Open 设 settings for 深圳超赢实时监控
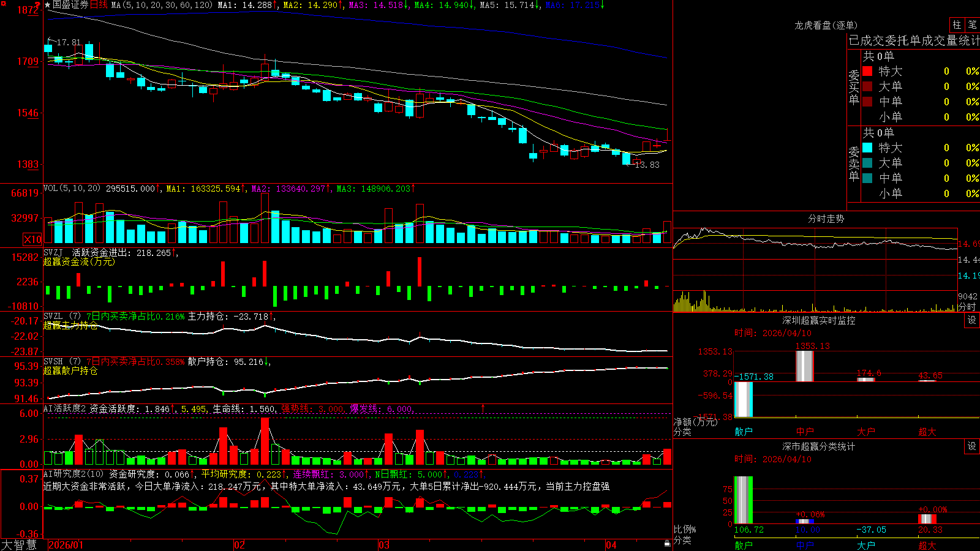Screen dimensions: 980x551 pos(971,320)
